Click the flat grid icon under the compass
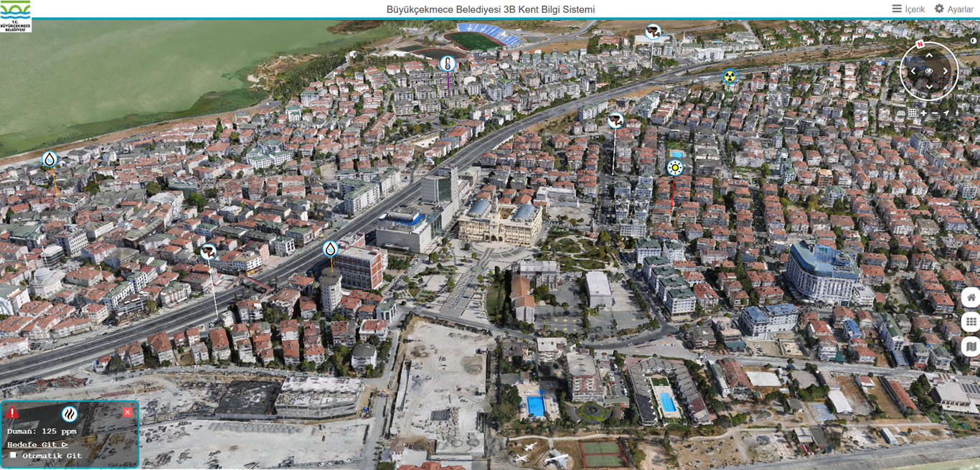Image resolution: width=980 pixels, height=470 pixels. [913, 113]
